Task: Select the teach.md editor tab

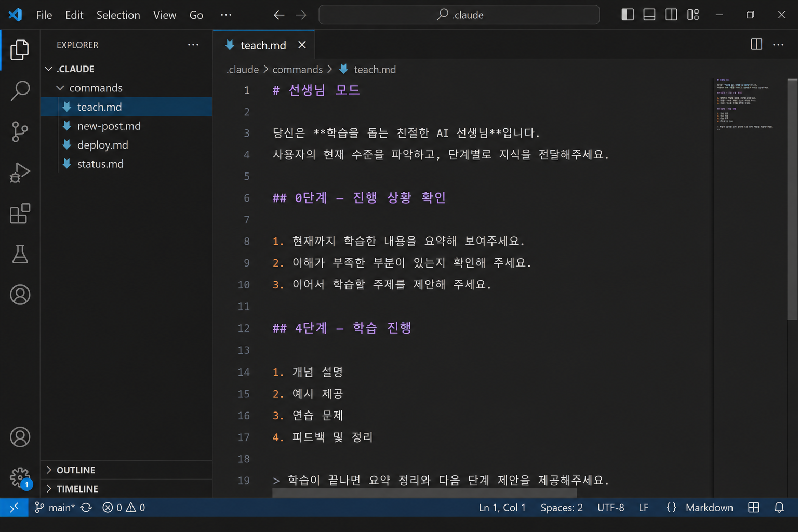Action: [263, 45]
